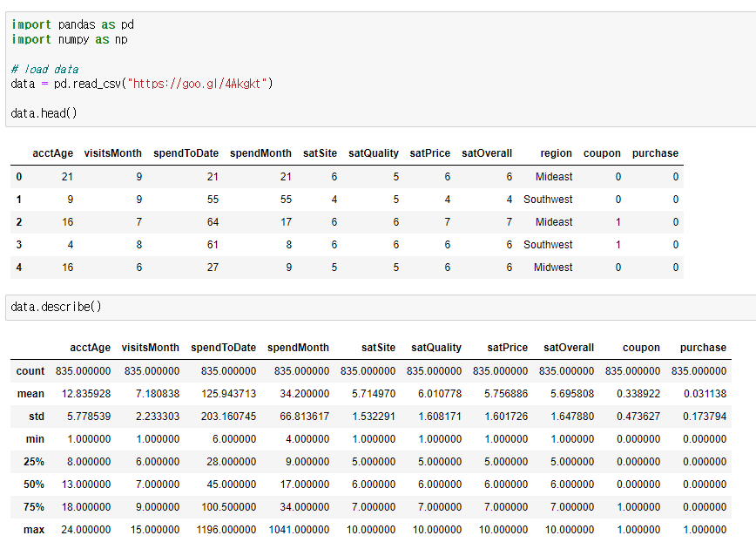Select mean spendToDate value 125.943713
The width and height of the screenshot is (756, 549).
pyautogui.click(x=228, y=394)
